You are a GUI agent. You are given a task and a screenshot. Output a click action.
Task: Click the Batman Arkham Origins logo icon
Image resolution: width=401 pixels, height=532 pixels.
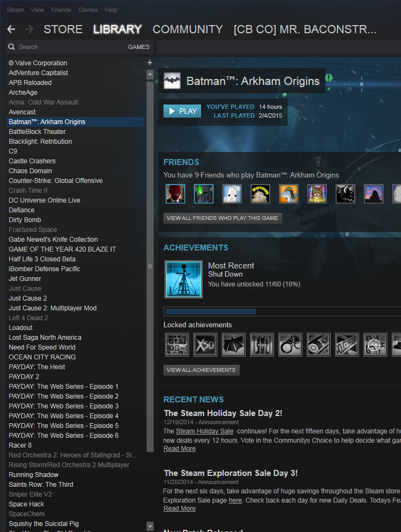pos(172,81)
